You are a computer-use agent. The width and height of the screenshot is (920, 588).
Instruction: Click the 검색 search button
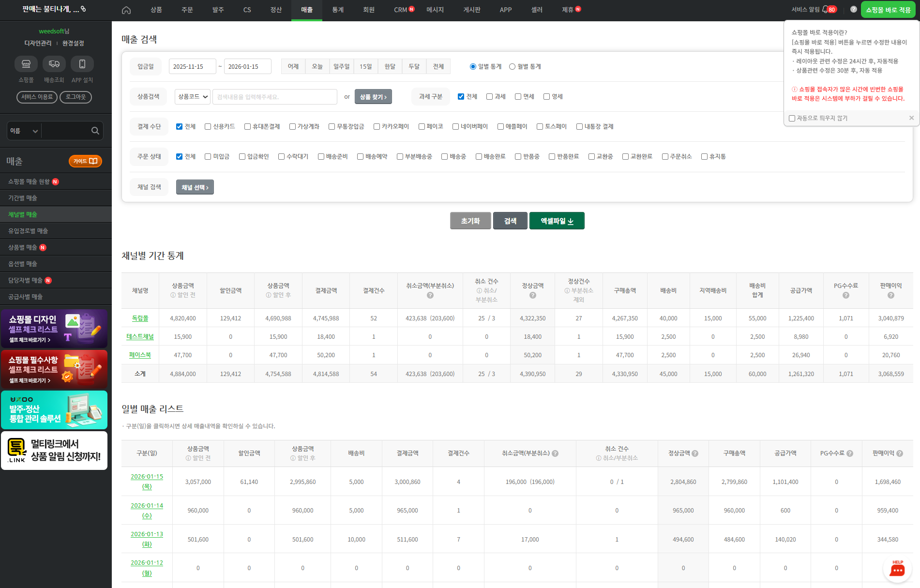[x=510, y=221]
